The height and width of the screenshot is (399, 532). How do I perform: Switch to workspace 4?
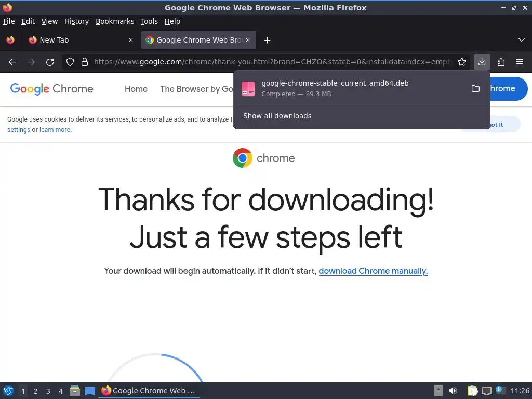(61, 391)
